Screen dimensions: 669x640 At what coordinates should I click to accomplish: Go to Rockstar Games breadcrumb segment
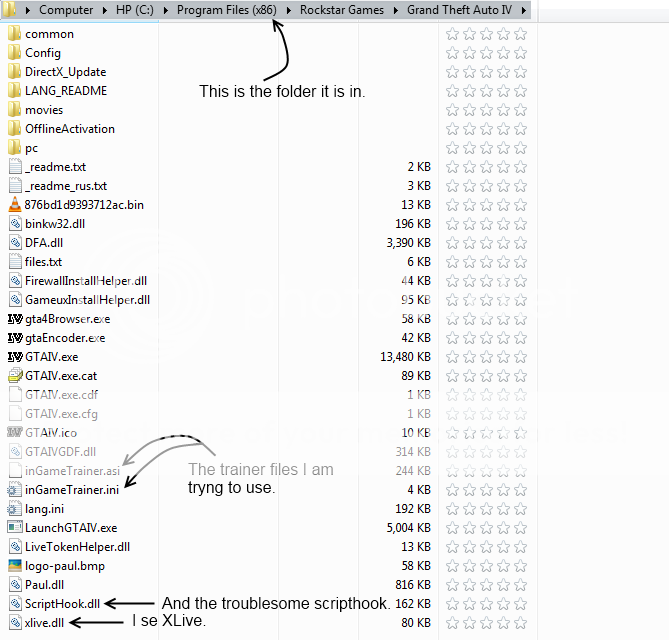345,10
